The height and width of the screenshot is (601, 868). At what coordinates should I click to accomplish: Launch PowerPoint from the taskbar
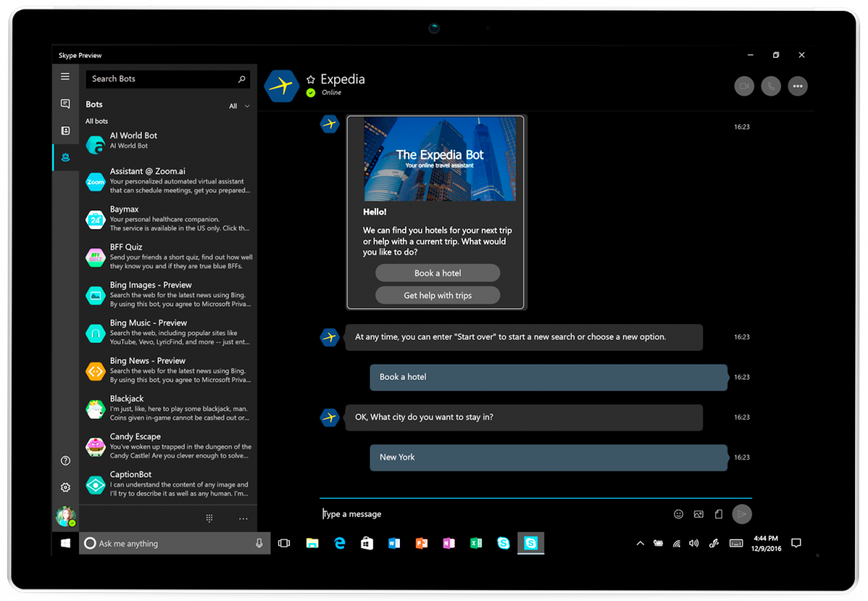click(x=422, y=543)
